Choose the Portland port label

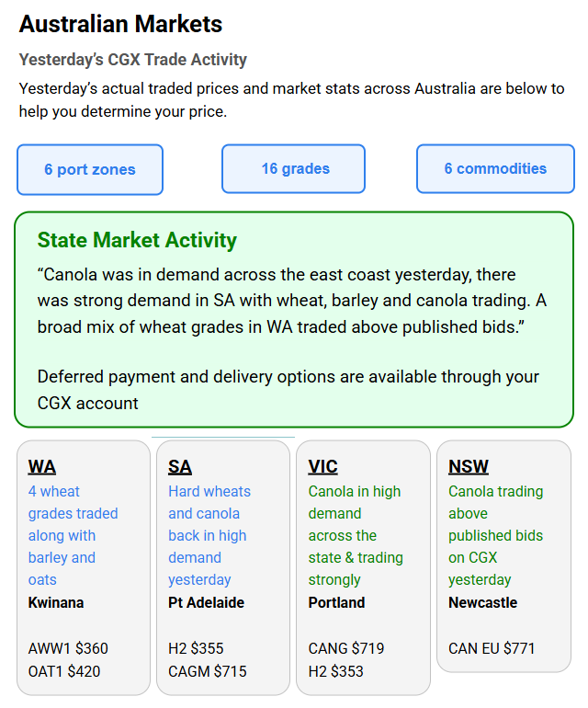(336, 603)
